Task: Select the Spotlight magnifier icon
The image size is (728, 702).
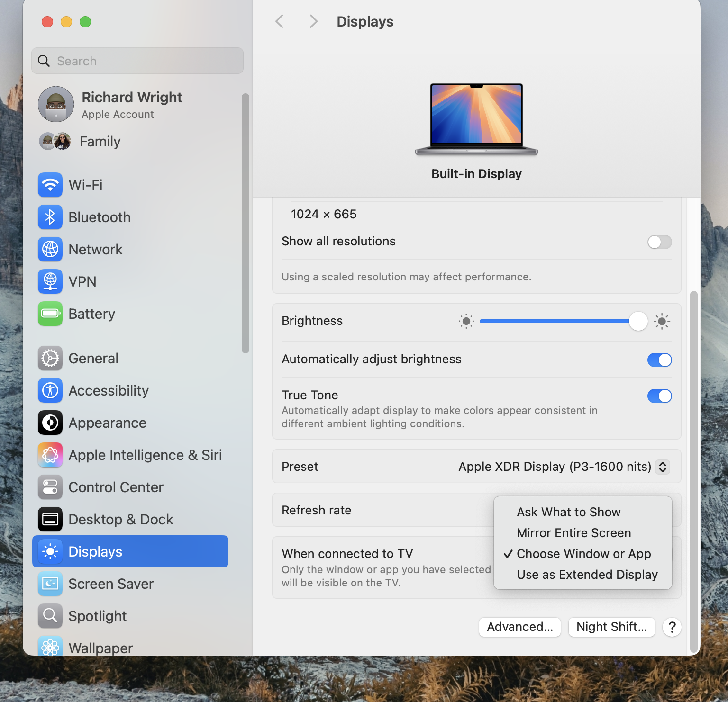Action: pyautogui.click(x=50, y=616)
